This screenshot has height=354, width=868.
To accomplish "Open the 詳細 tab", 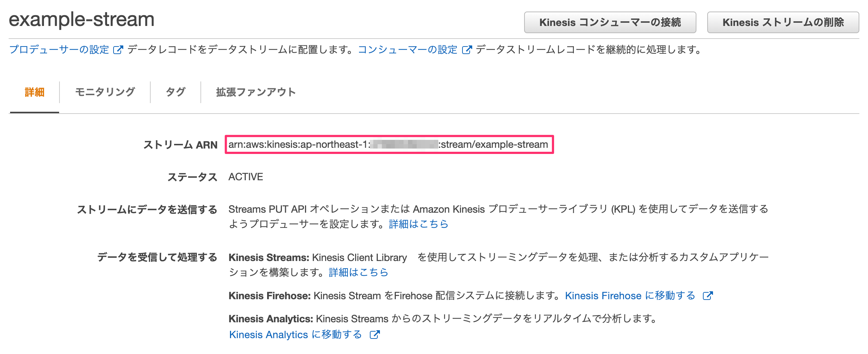I will (x=35, y=92).
